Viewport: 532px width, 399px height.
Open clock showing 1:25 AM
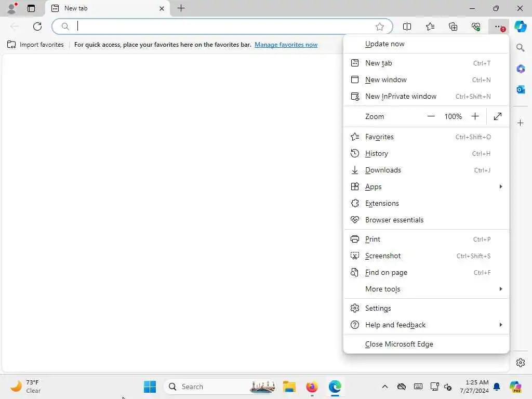click(x=474, y=387)
